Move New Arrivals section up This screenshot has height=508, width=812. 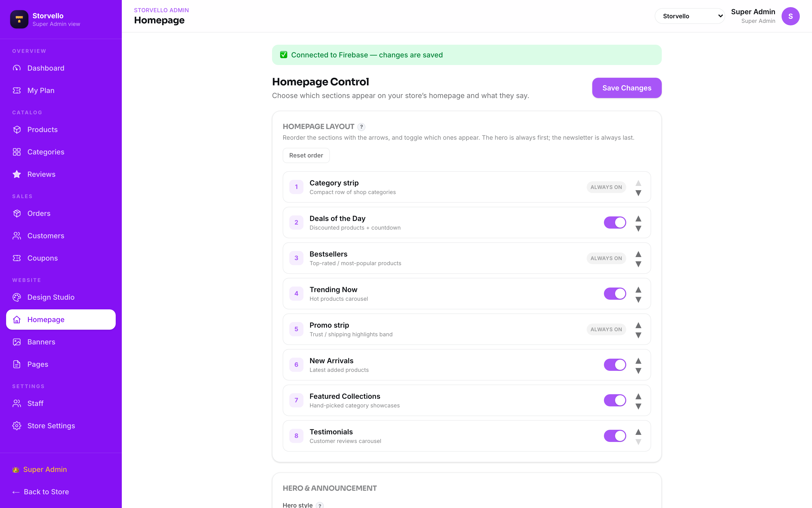point(638,361)
